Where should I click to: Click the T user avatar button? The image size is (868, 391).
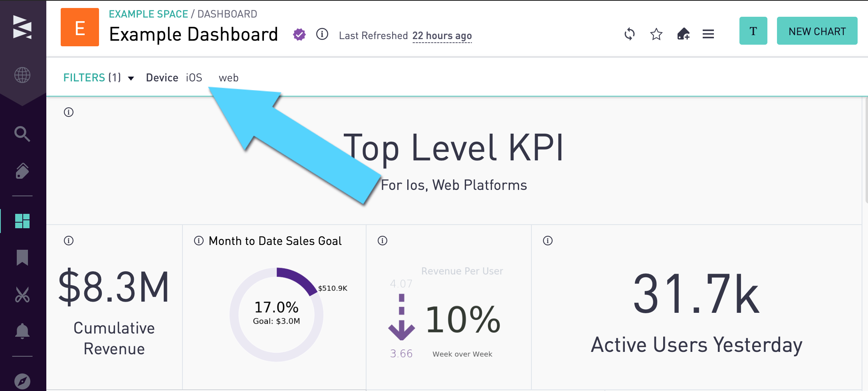point(753,31)
